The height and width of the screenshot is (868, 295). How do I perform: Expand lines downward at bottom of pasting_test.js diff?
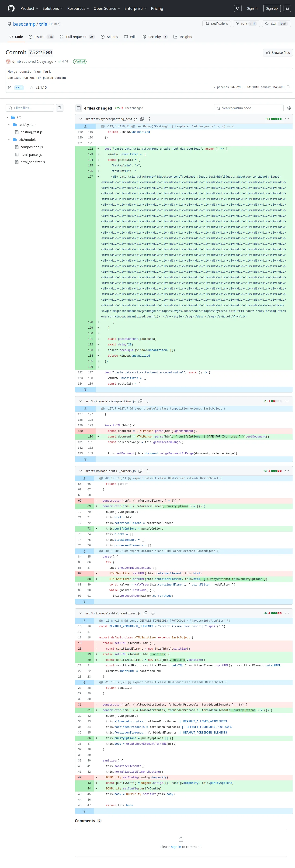click(x=85, y=389)
